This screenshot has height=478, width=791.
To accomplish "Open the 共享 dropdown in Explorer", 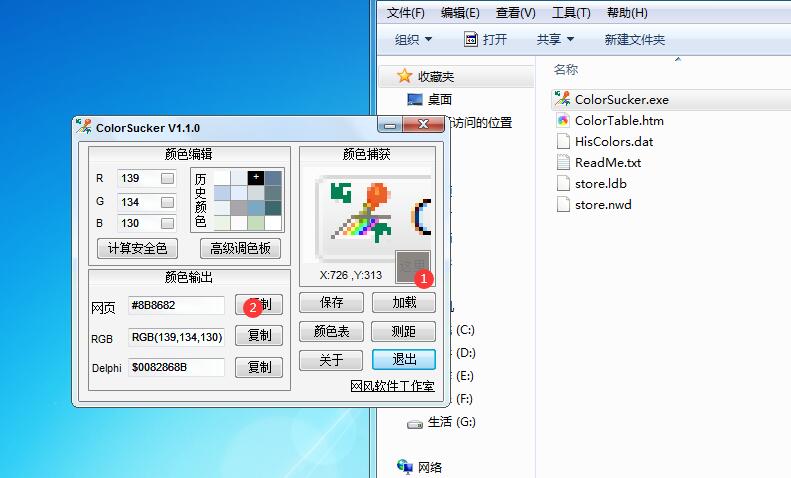I will [555, 39].
